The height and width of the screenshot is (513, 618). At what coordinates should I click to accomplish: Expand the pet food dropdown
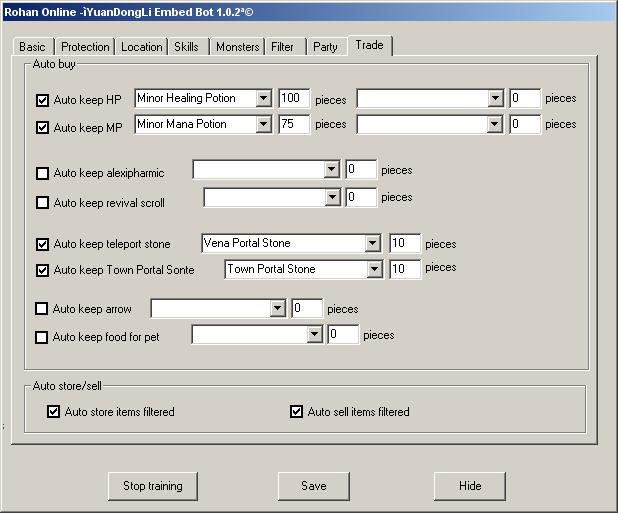[x=314, y=335]
